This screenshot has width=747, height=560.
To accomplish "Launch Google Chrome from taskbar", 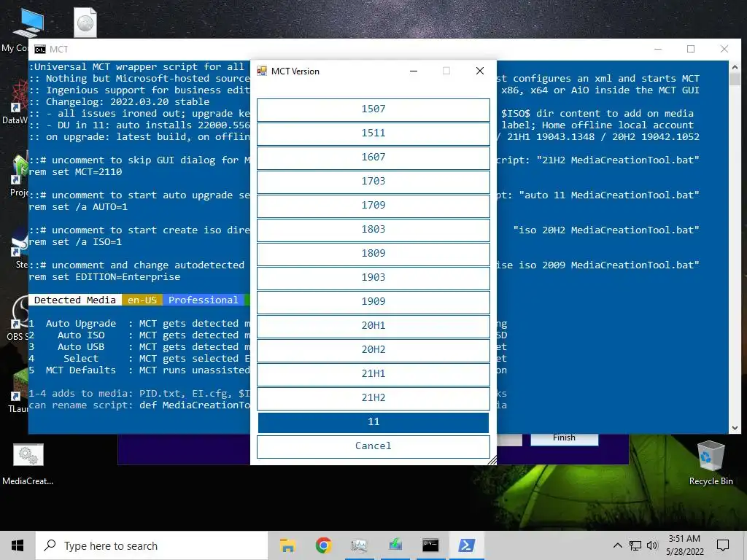I will point(323,545).
